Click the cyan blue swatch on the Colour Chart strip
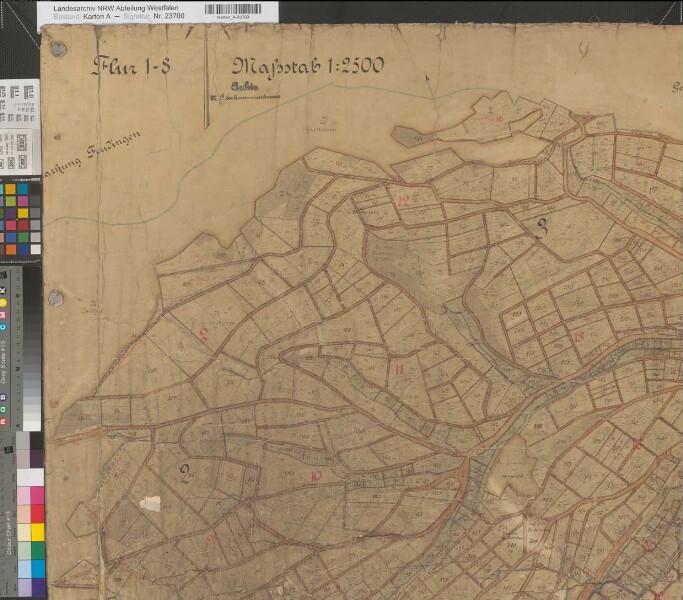This screenshot has width=683, height=600. (38, 569)
